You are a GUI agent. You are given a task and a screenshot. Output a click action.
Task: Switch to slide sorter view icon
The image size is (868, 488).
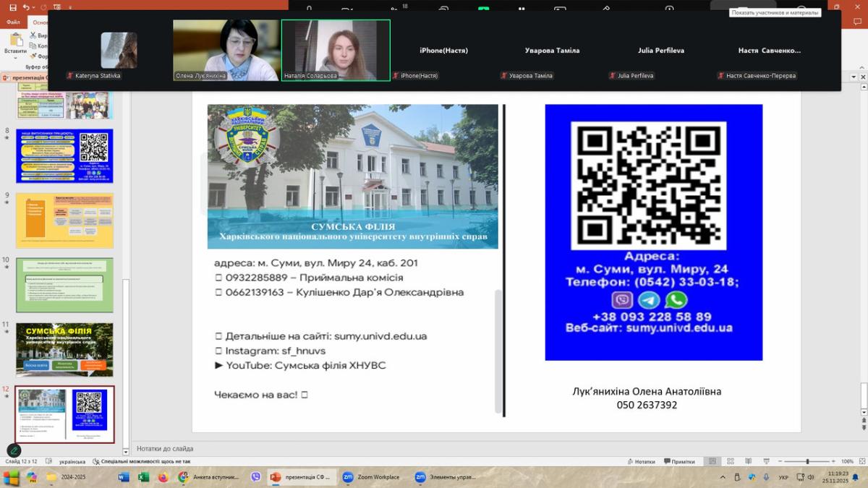(x=729, y=461)
